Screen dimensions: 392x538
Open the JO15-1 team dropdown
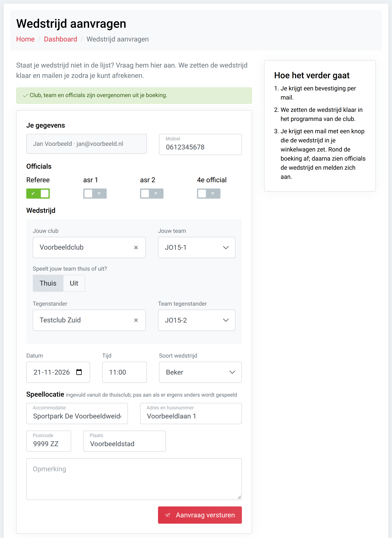(196, 248)
